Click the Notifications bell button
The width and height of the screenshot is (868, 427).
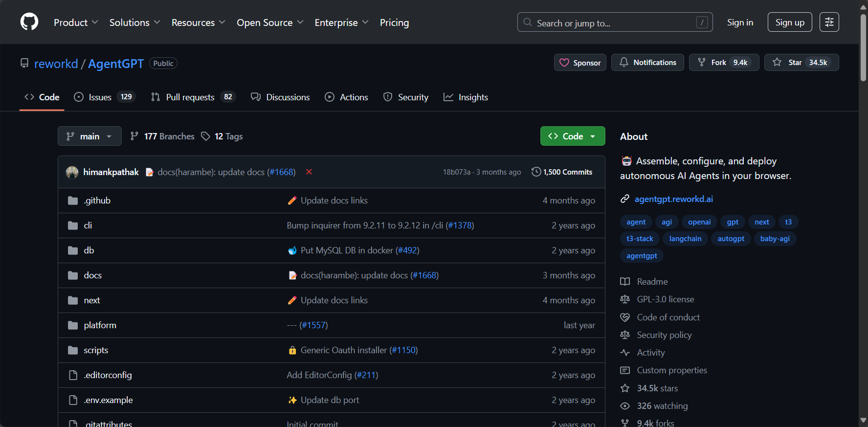point(647,63)
